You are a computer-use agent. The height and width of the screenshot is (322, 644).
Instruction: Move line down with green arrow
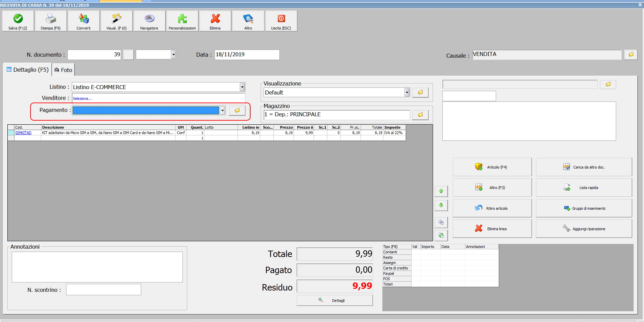[x=441, y=205]
